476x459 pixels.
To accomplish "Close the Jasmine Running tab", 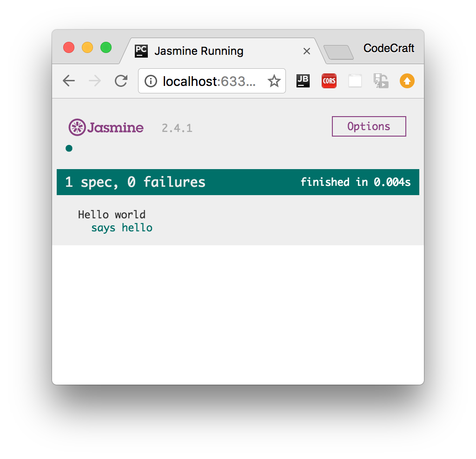I will click(x=307, y=51).
